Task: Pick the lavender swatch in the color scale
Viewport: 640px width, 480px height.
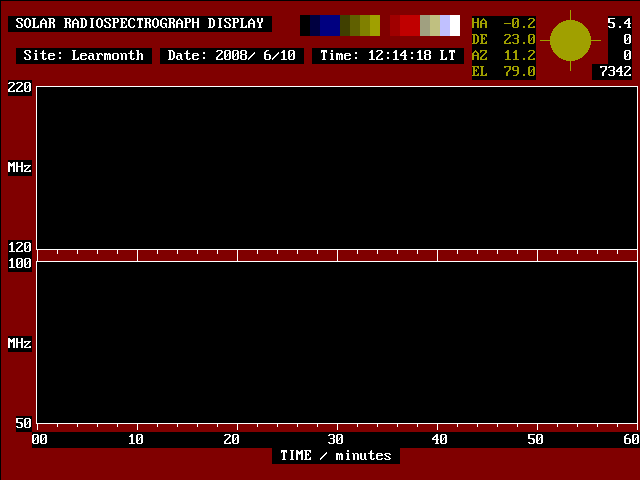Action: pyautogui.click(x=445, y=26)
